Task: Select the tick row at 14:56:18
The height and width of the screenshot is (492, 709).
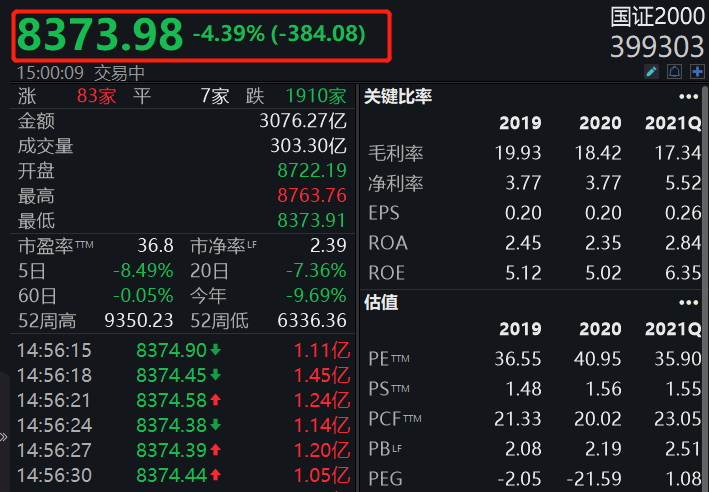Action: click(x=184, y=375)
